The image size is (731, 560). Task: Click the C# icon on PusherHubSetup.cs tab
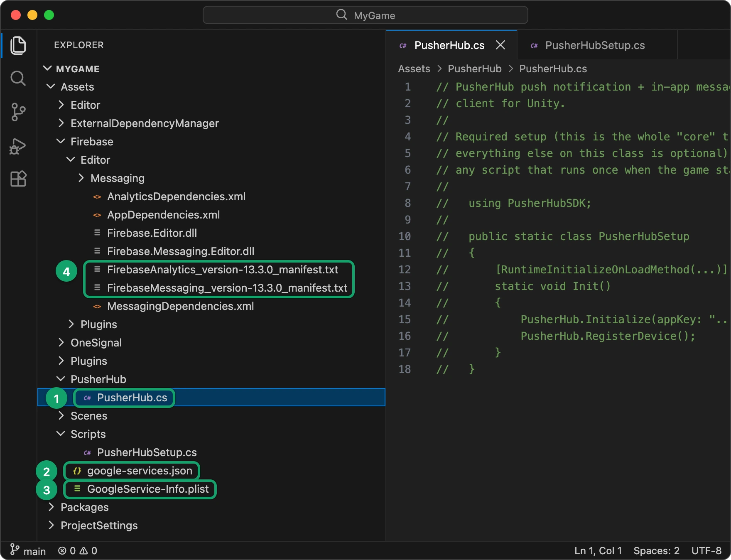534,46
